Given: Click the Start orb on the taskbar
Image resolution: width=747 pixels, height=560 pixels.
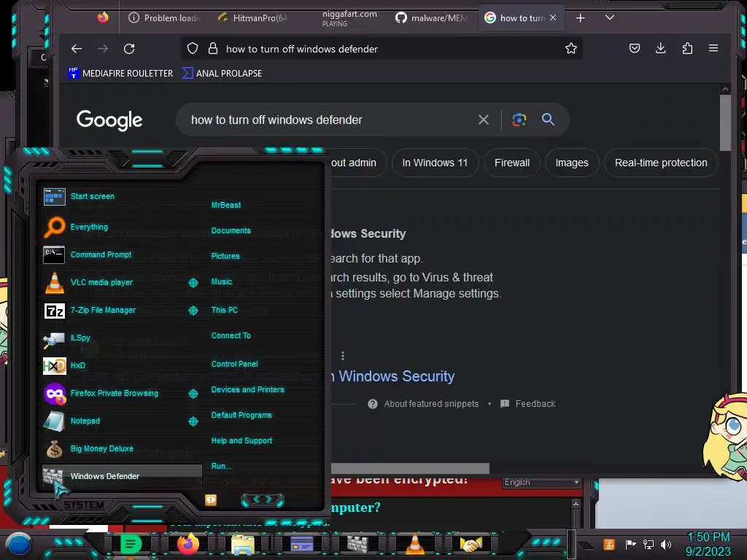Looking at the screenshot, I should click(x=18, y=544).
